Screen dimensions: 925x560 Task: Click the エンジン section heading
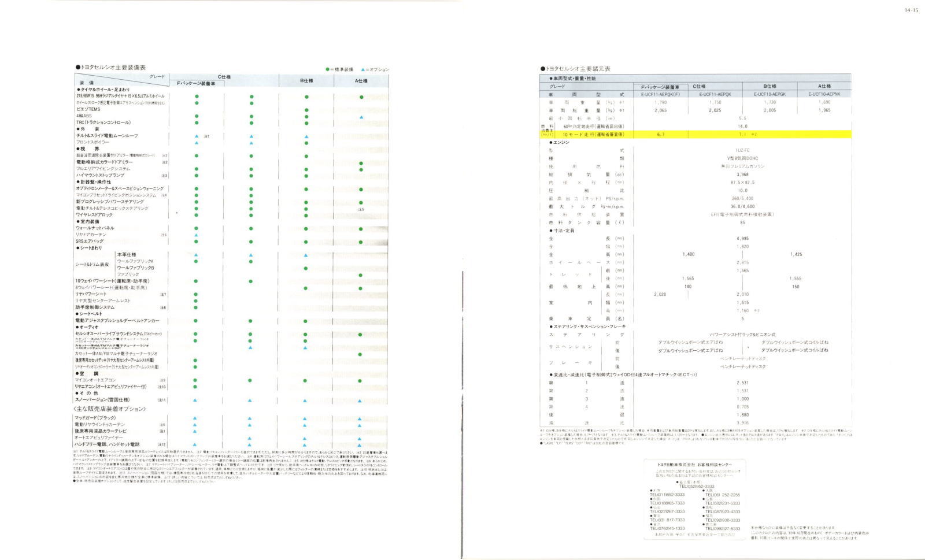point(559,142)
